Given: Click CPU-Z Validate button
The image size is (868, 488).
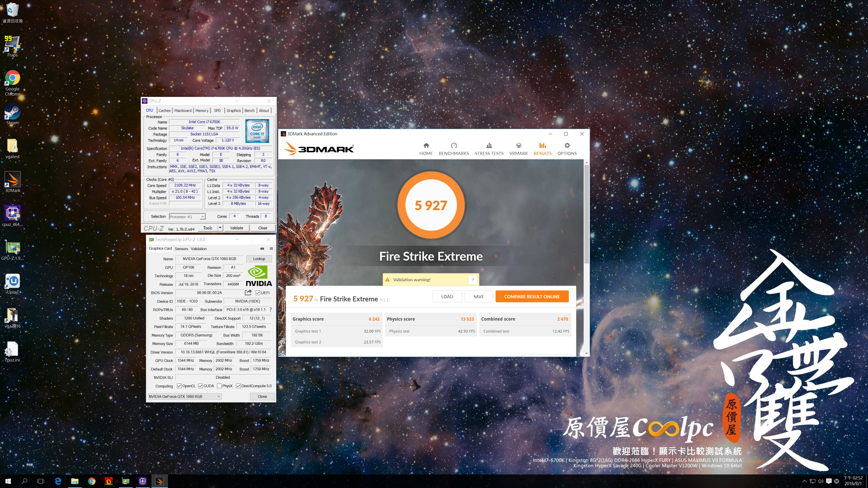Looking at the screenshot, I should click(x=236, y=228).
